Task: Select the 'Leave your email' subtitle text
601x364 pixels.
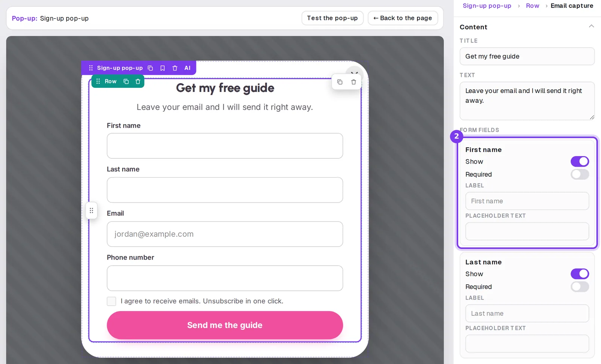Action: pos(225,107)
